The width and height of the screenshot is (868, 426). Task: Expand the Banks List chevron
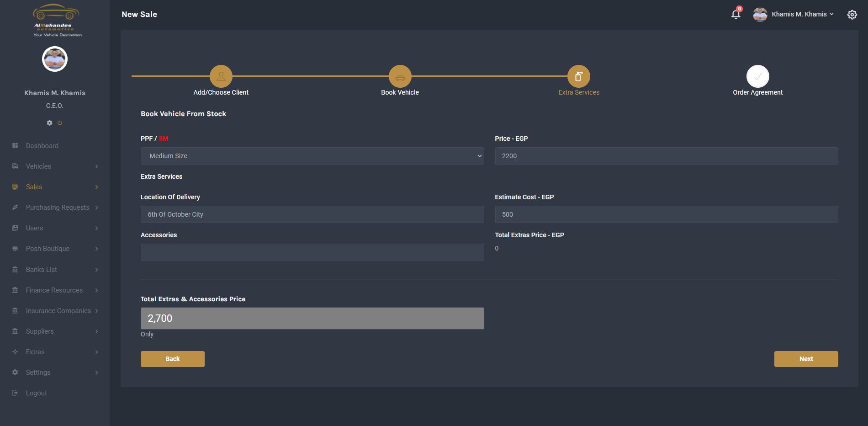[x=96, y=270]
